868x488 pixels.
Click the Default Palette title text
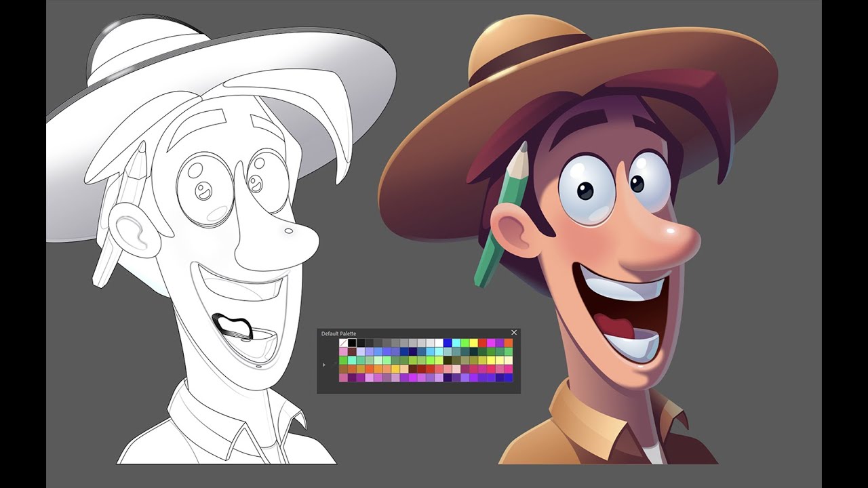coord(338,333)
